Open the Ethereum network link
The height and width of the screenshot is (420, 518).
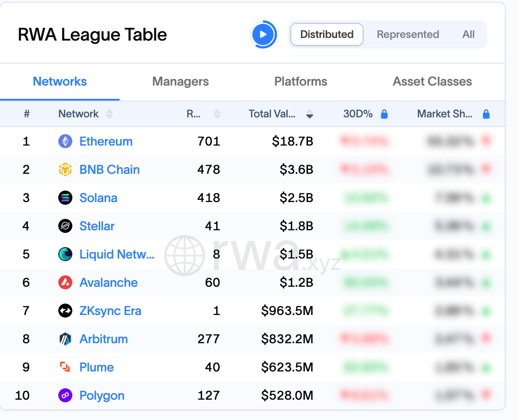click(106, 142)
